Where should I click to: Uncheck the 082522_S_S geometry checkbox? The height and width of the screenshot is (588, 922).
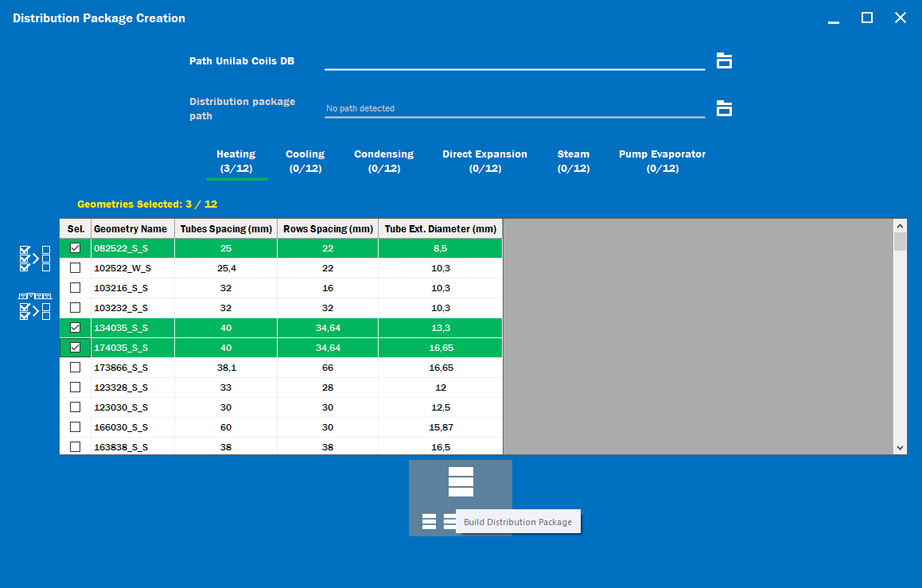[x=76, y=248]
